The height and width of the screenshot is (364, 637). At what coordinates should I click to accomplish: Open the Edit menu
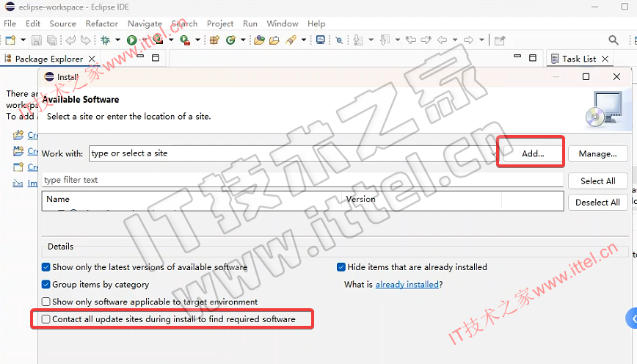click(33, 23)
